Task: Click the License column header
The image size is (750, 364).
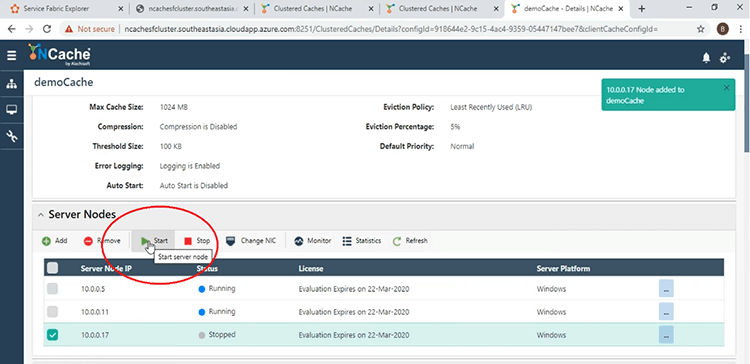Action: (311, 269)
